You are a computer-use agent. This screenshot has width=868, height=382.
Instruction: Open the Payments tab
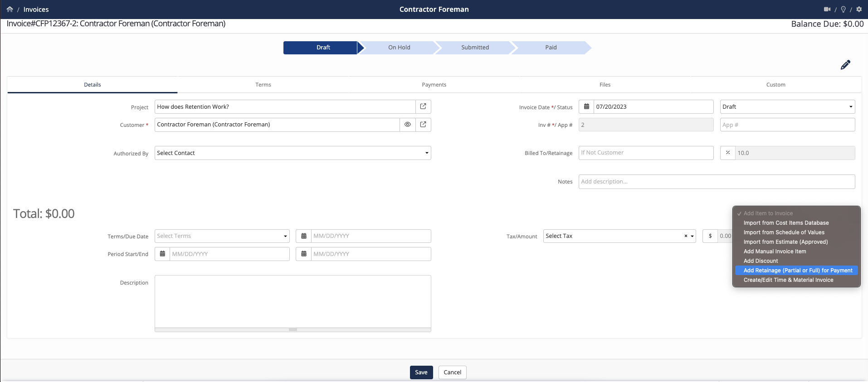[x=434, y=85]
